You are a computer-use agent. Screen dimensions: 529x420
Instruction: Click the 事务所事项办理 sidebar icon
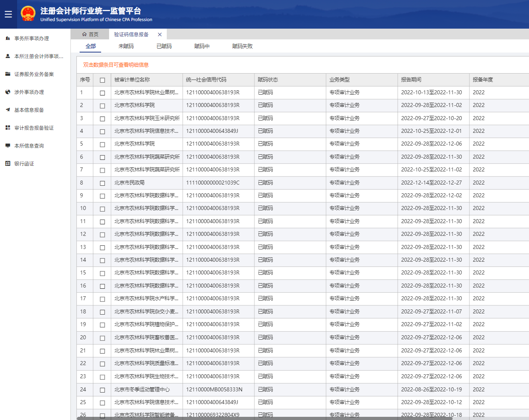pyautogui.click(x=8, y=39)
